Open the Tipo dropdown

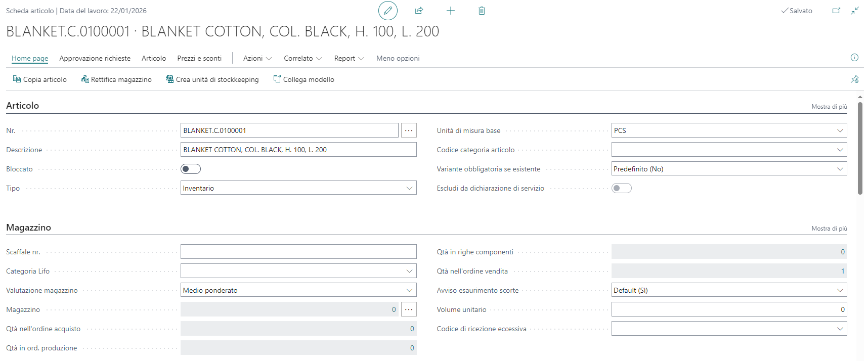[x=298, y=188]
